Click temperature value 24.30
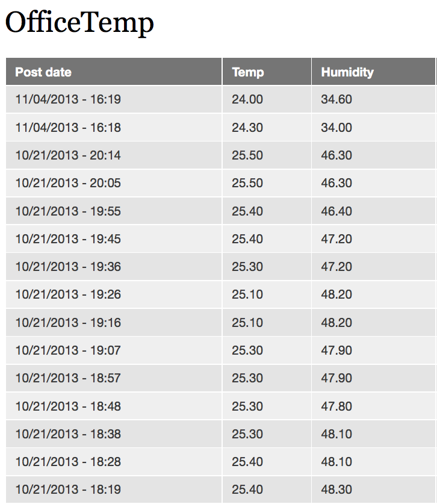 pos(247,128)
